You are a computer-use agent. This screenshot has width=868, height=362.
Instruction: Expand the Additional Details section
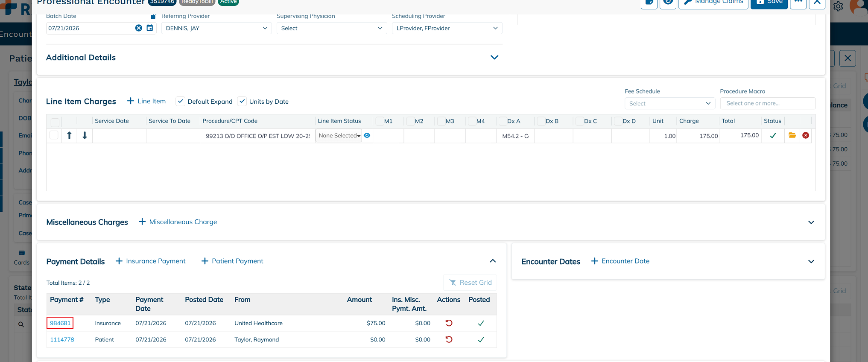(494, 57)
